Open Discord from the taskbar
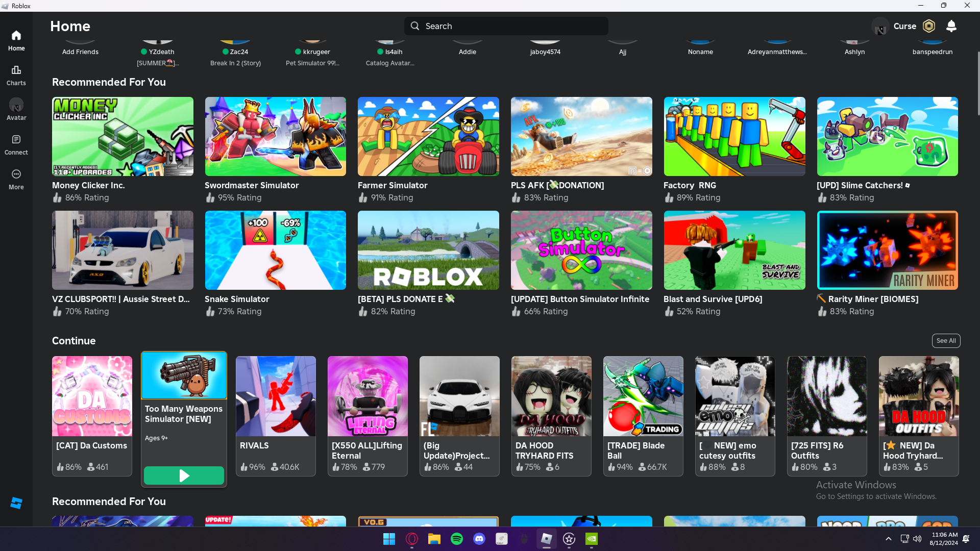980x551 pixels. [x=479, y=539]
